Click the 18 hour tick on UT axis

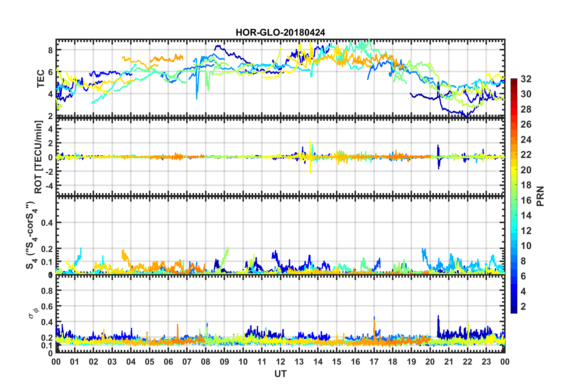pos(393,362)
